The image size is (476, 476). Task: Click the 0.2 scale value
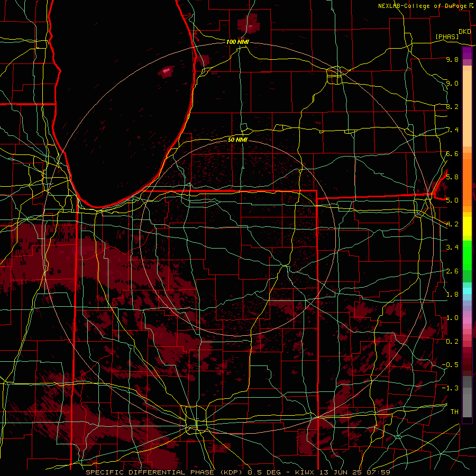coord(452,341)
